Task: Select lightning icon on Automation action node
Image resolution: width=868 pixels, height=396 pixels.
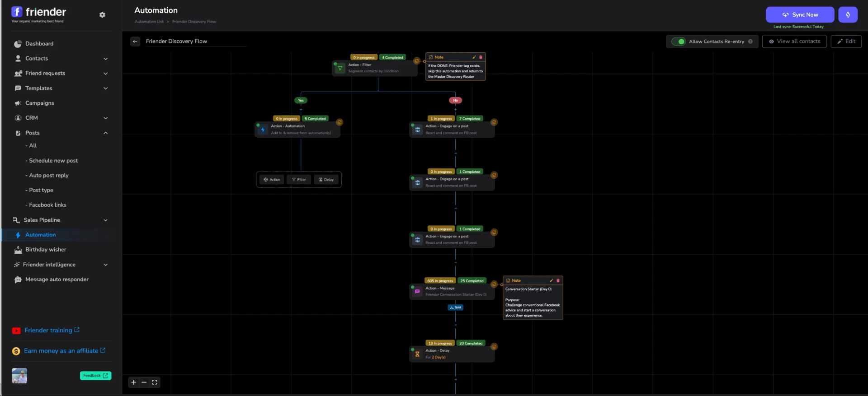Action: point(263,130)
